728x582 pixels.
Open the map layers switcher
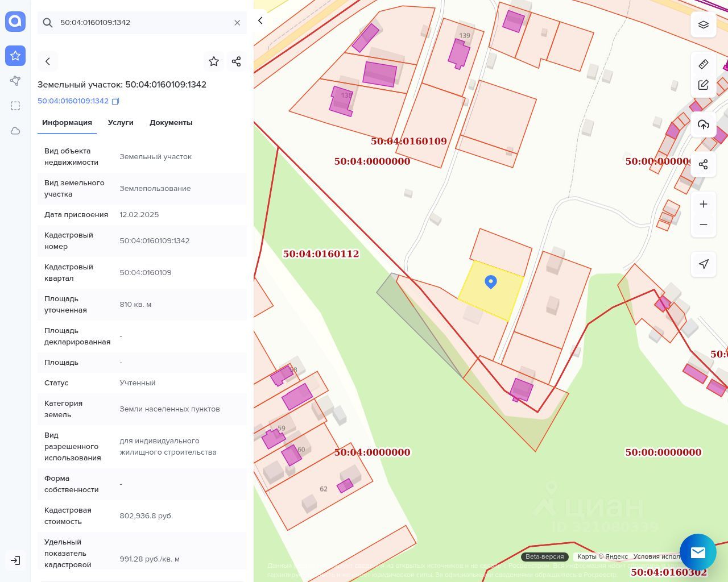[704, 25]
